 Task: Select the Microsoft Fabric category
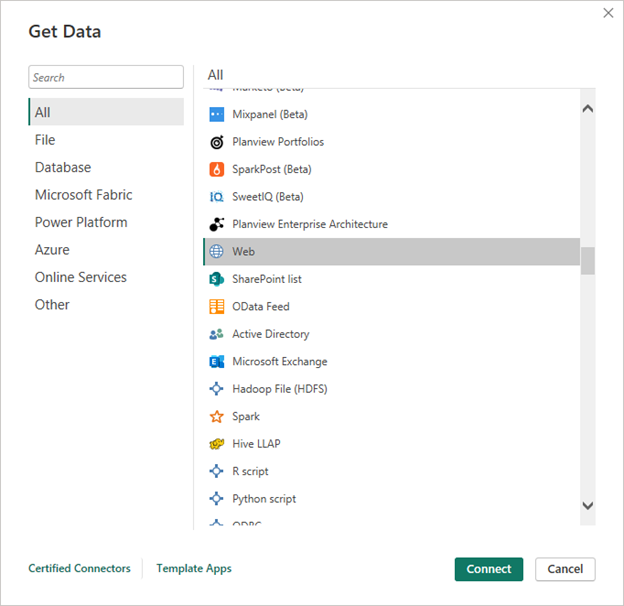pyautogui.click(x=83, y=195)
